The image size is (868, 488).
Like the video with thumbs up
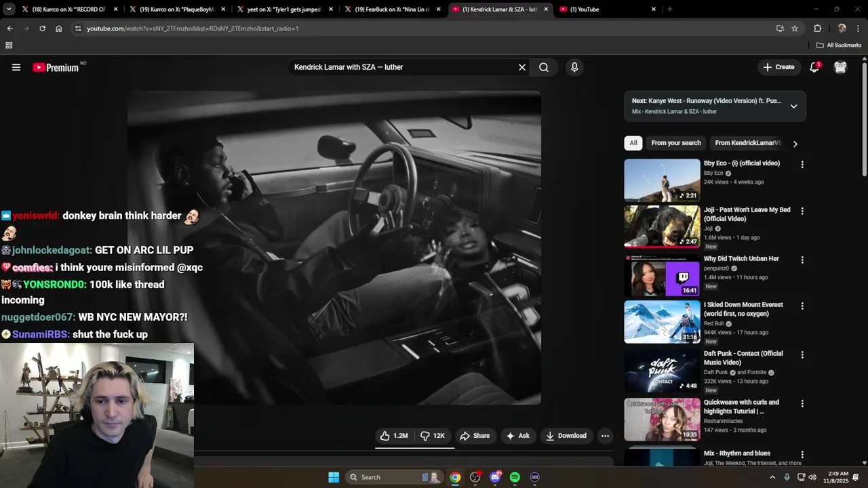point(395,436)
